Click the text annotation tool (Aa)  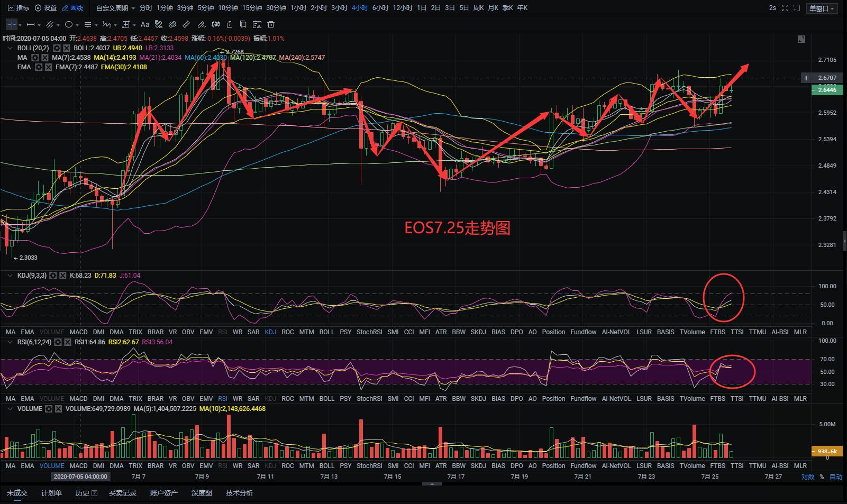(145, 24)
